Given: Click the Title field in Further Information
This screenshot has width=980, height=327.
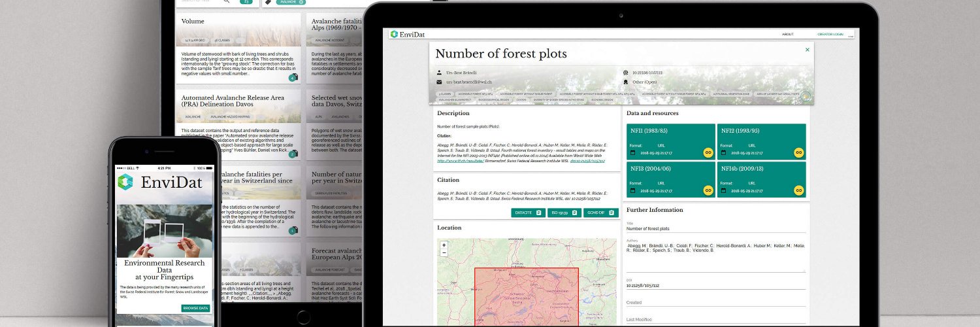Looking at the screenshot, I should pyautogui.click(x=715, y=228).
